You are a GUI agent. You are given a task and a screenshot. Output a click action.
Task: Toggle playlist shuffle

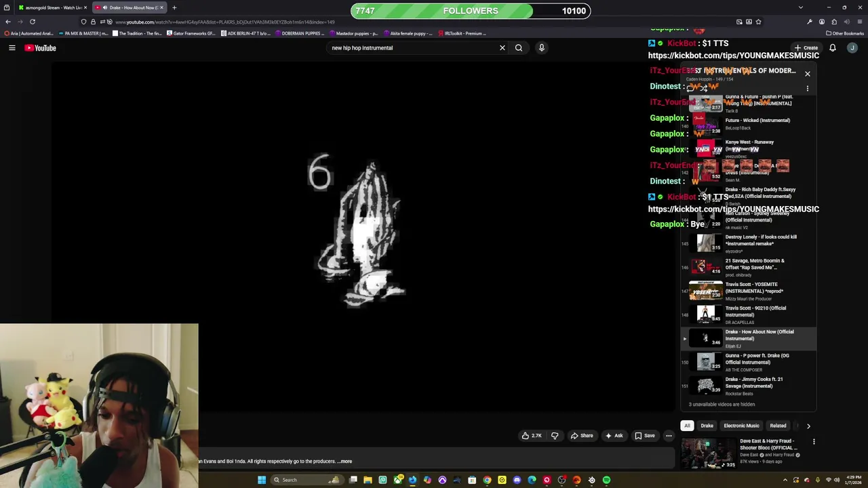[705, 89]
